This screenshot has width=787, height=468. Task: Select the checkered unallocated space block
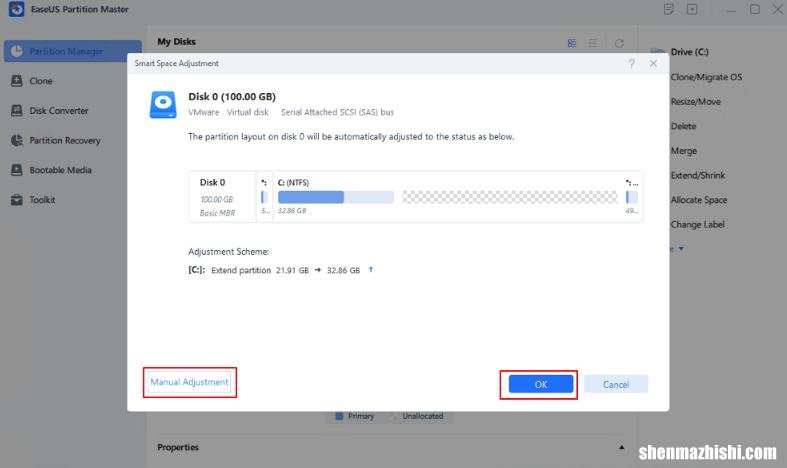point(509,197)
